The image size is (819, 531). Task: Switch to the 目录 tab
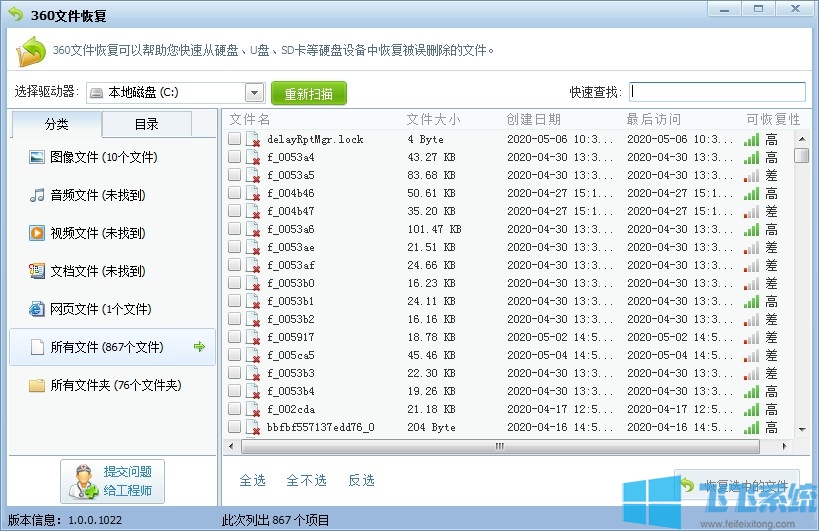[147, 124]
